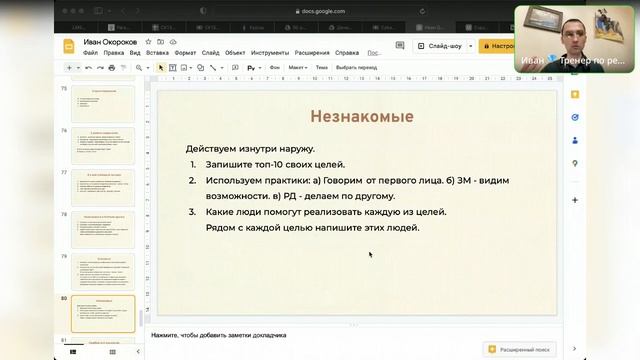Screen dimensions: 640x360
Task: Expand the new slide layout dropdown arrow
Action: (78, 68)
